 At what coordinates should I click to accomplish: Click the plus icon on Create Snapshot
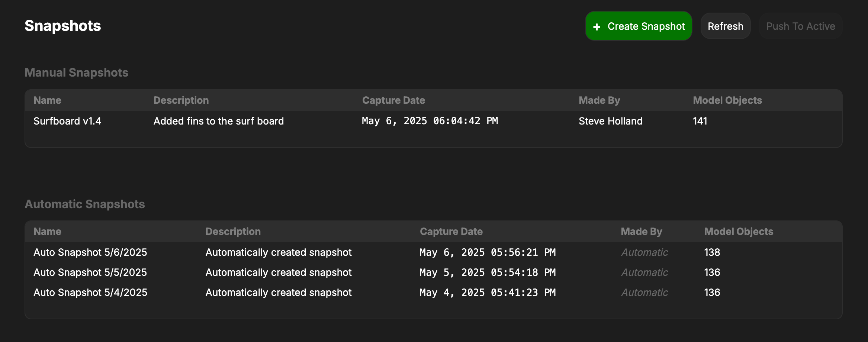click(x=597, y=27)
